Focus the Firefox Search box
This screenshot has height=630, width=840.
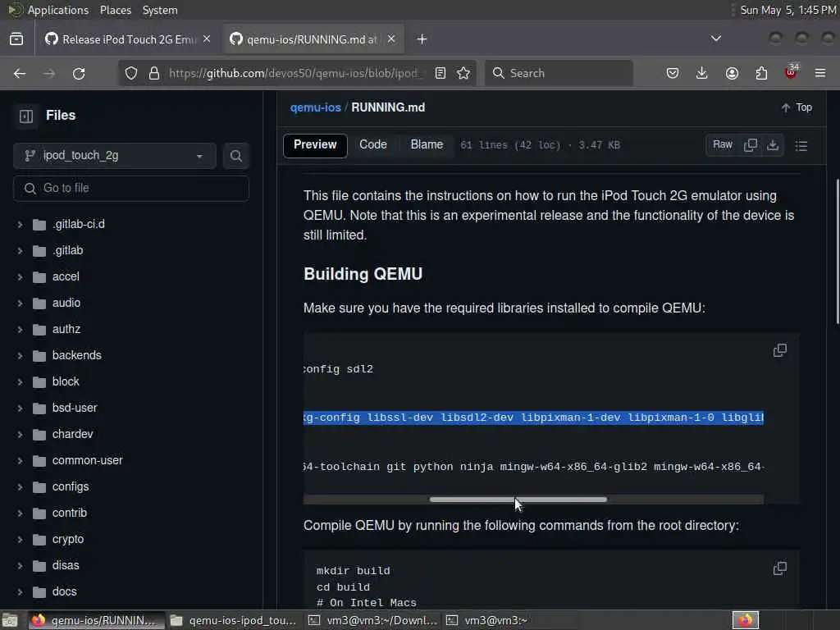559,73
